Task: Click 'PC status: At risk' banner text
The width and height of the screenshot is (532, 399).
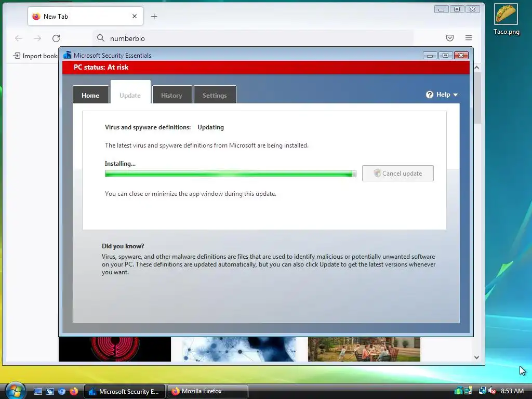Action: pos(101,67)
